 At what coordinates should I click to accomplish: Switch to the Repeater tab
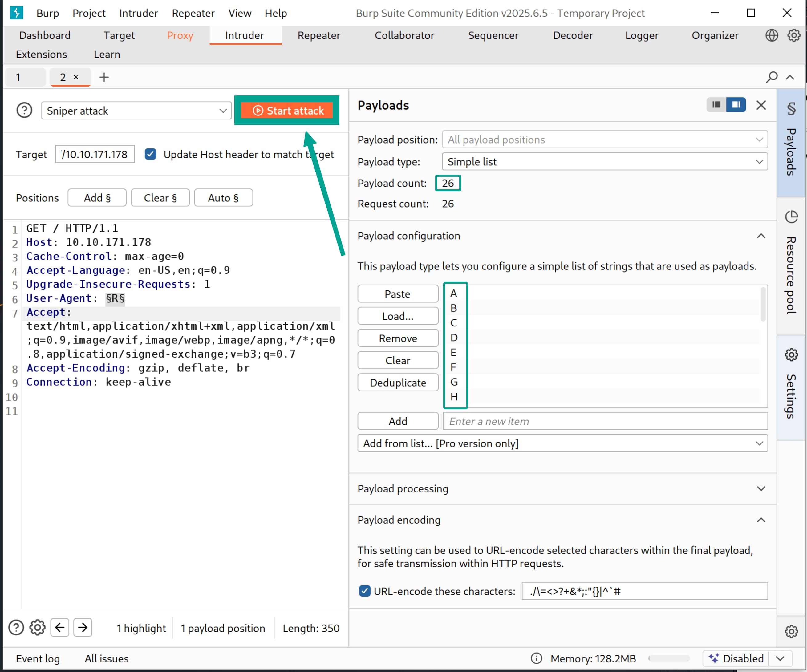(318, 35)
